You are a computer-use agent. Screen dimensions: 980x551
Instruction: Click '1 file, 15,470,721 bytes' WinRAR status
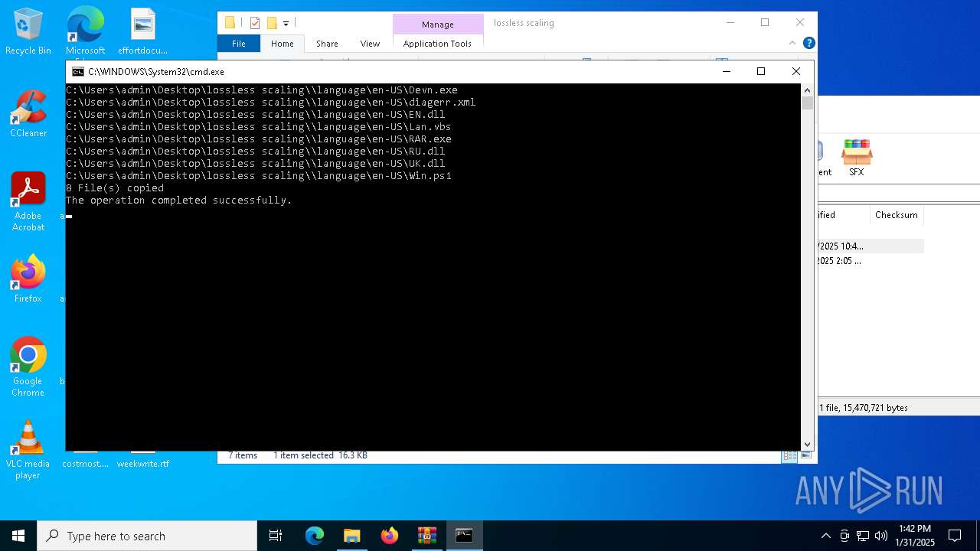pyautogui.click(x=864, y=408)
